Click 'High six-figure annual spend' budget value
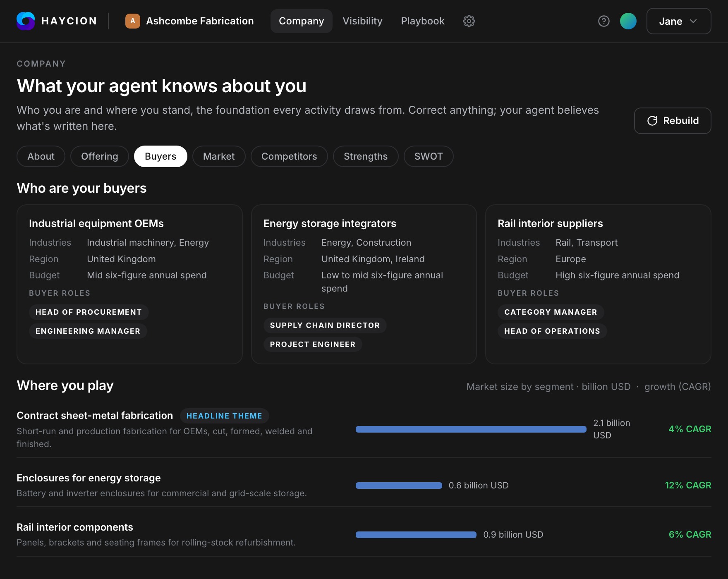728x579 pixels. point(618,275)
